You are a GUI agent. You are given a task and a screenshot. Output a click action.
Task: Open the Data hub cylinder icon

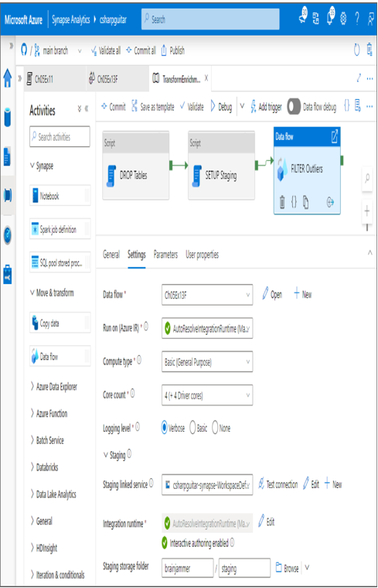(x=8, y=117)
